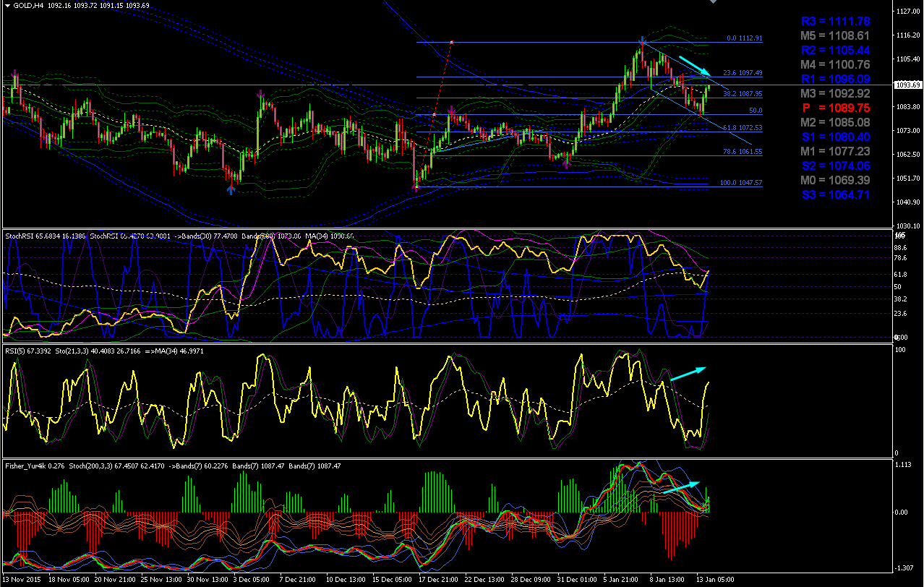Click the M5 = 1108.61 pivot label
Viewport: 924px width, 587px height.
[x=836, y=35]
